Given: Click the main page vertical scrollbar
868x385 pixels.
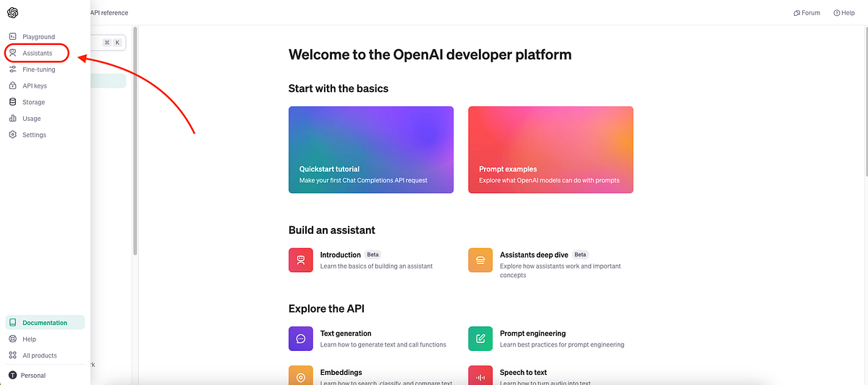Looking at the screenshot, I should click(865, 101).
